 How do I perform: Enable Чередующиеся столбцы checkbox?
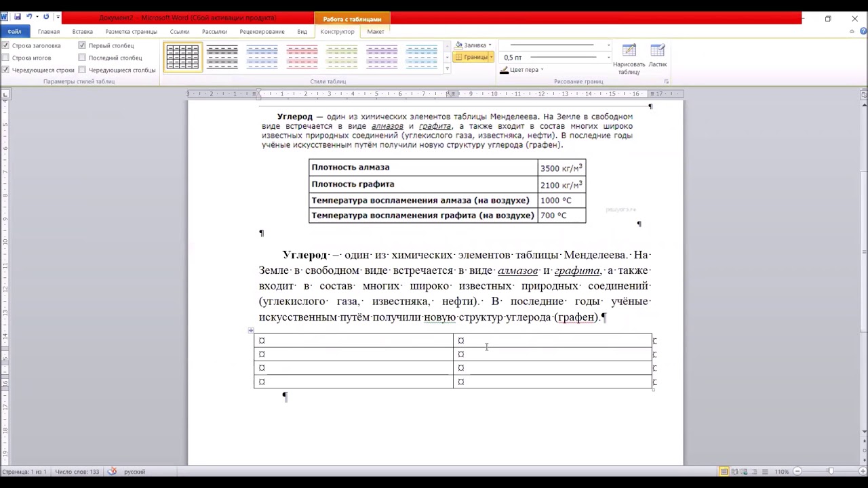pos(82,70)
